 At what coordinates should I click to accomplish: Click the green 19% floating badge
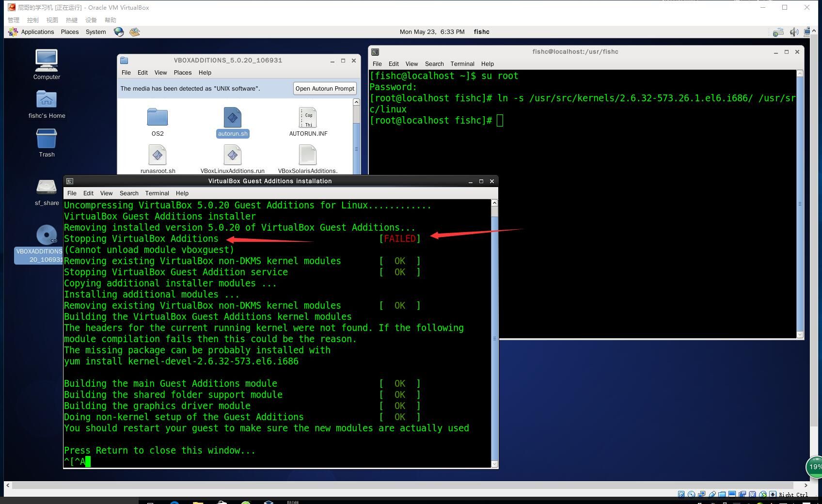(814, 467)
